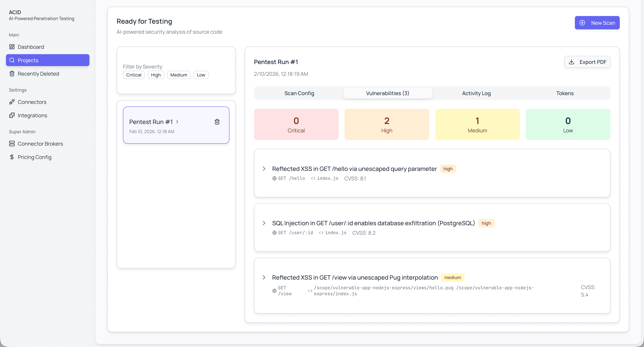644x347 pixels.
Task: Click the play icon in New Scan
Action: 582,23
